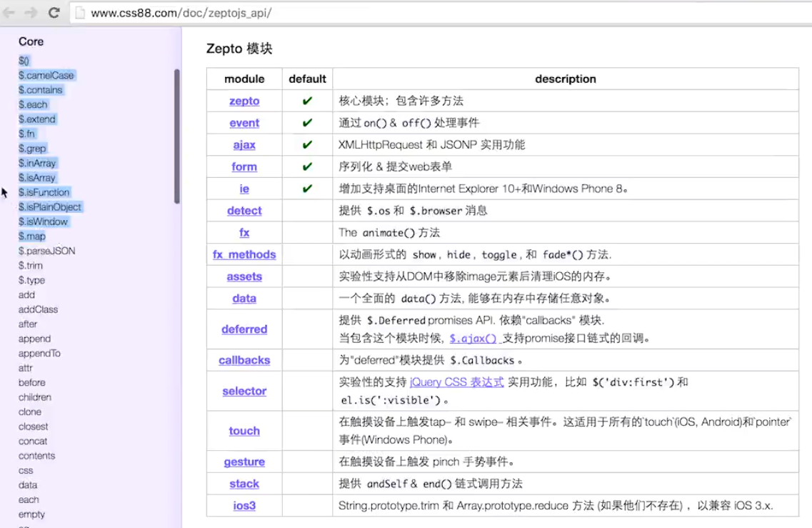Jump to $.parseJSON in sidebar
This screenshot has height=528, width=812.
[46, 251]
